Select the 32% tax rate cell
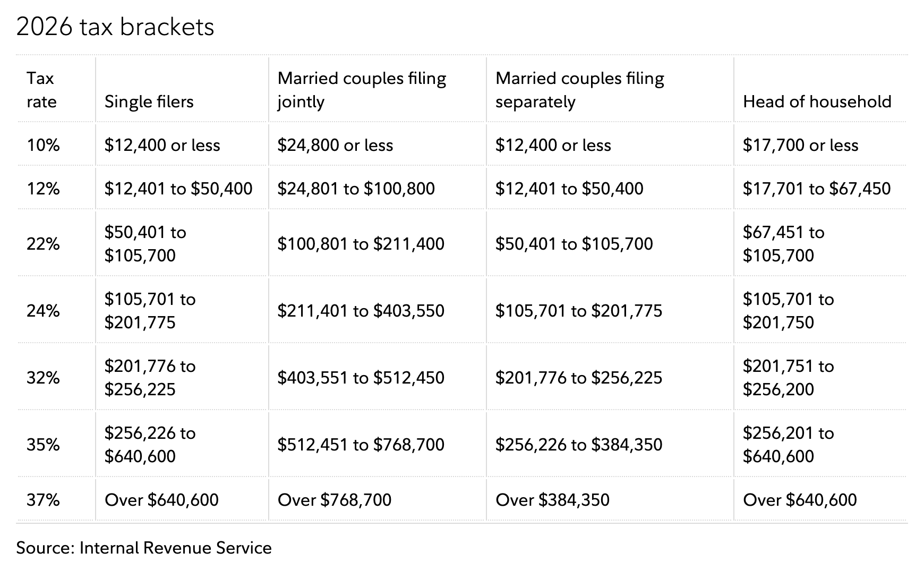924x578 pixels. [43, 378]
